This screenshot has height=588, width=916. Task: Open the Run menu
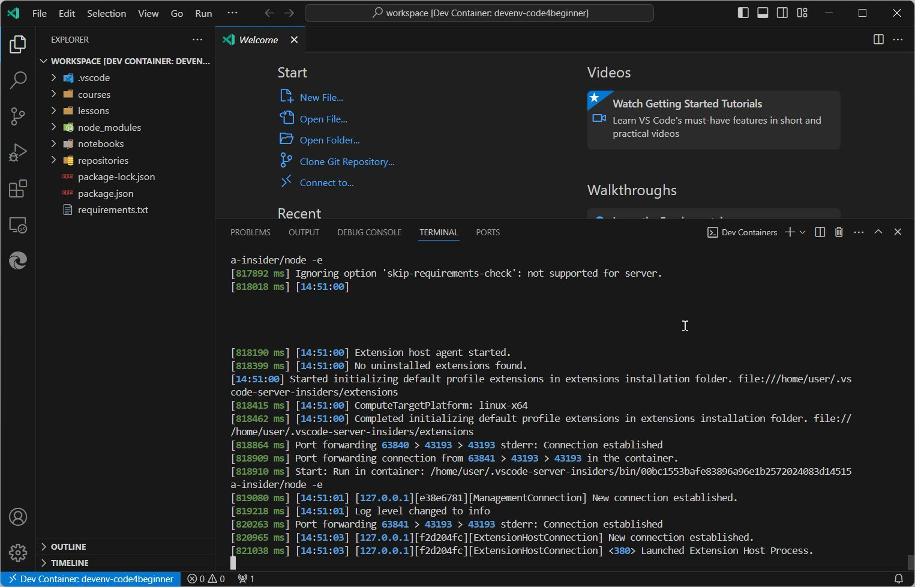[x=203, y=13]
